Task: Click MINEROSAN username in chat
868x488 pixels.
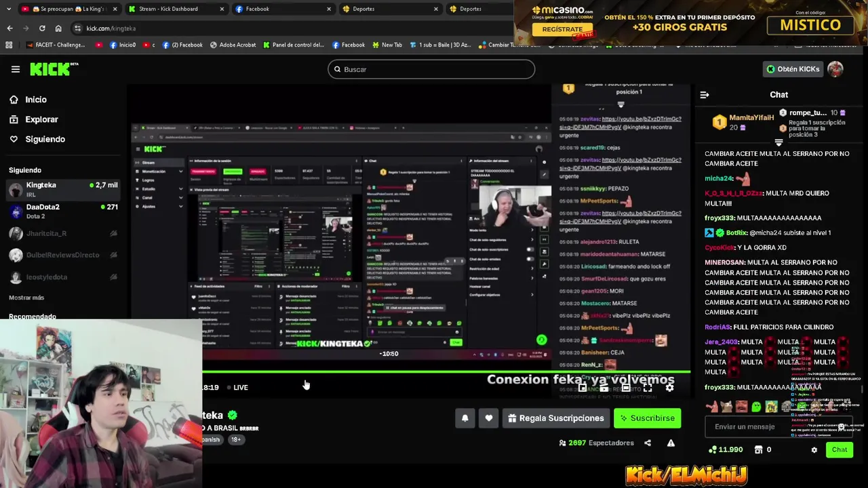Action: (725, 262)
